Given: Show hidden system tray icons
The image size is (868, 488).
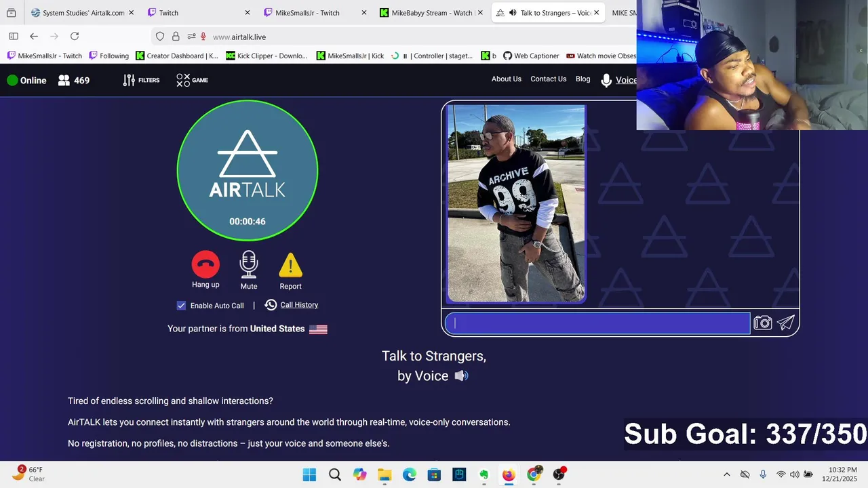Looking at the screenshot, I should (x=727, y=474).
